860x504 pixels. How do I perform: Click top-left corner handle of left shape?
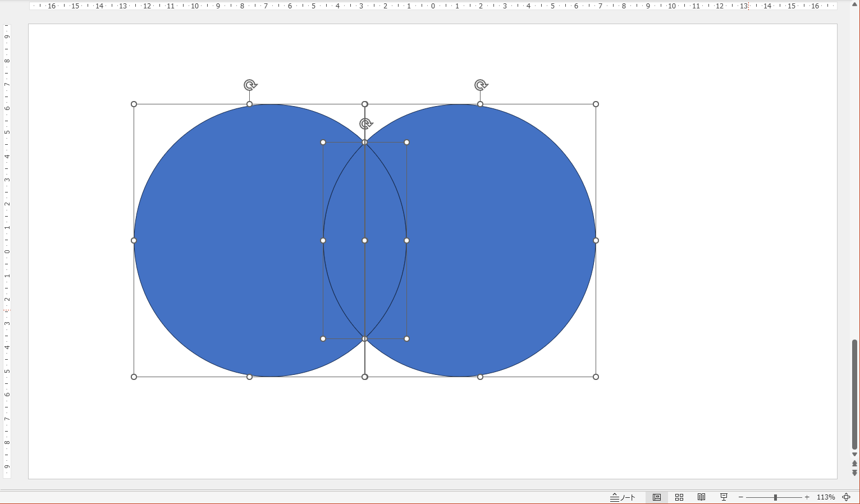click(134, 104)
